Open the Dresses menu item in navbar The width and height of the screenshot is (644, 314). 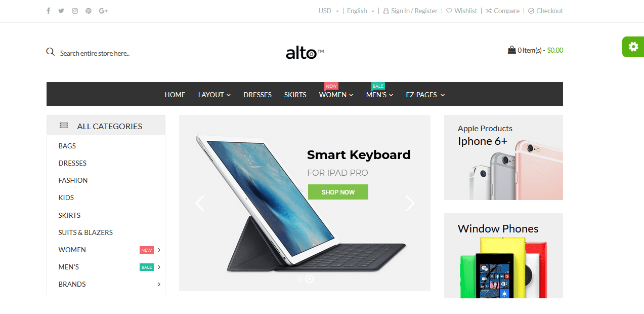pos(257,95)
